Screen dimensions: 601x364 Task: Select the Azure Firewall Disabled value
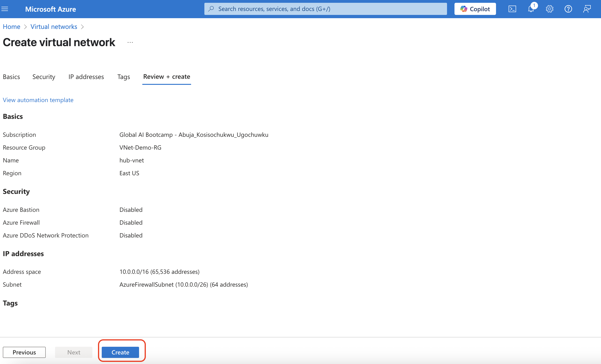(131, 223)
